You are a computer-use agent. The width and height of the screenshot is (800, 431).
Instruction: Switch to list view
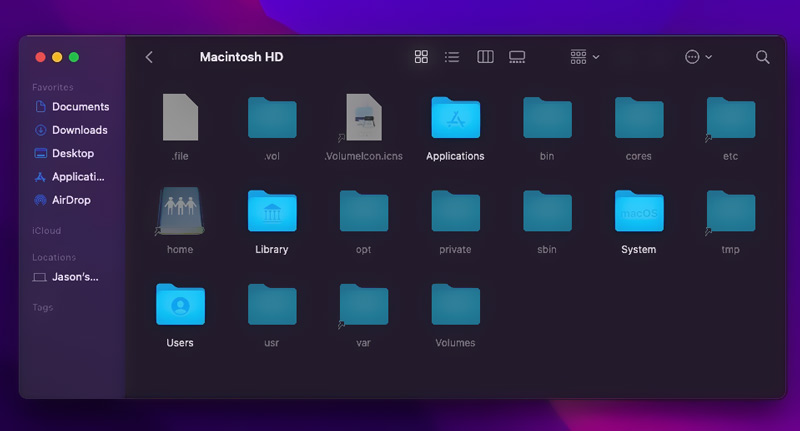click(x=452, y=57)
